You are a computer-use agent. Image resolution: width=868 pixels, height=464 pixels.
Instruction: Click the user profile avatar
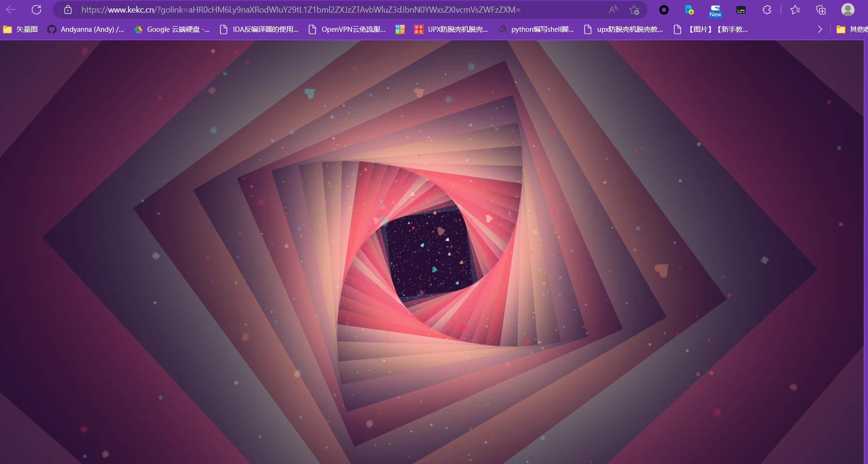point(847,10)
